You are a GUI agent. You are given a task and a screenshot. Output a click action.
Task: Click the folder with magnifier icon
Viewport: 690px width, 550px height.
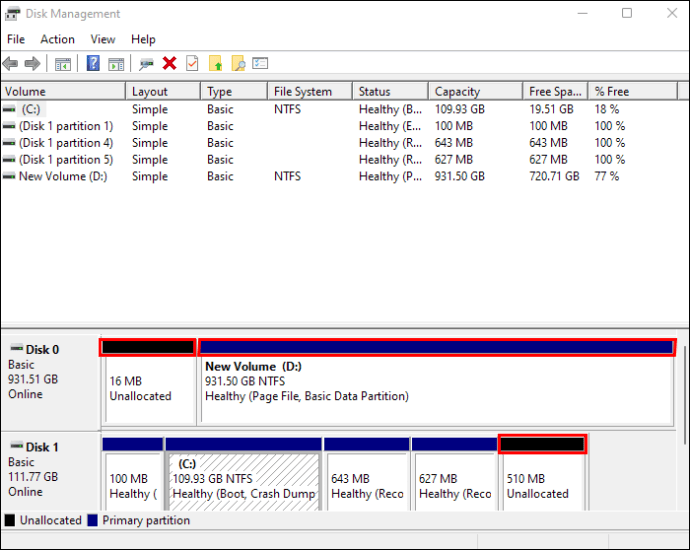(238, 63)
